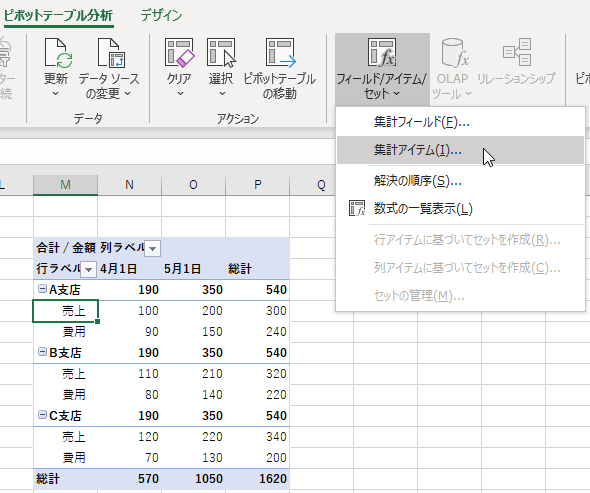This screenshot has height=493, width=590.
Task: Click the value 240 cell
Action: click(257, 332)
